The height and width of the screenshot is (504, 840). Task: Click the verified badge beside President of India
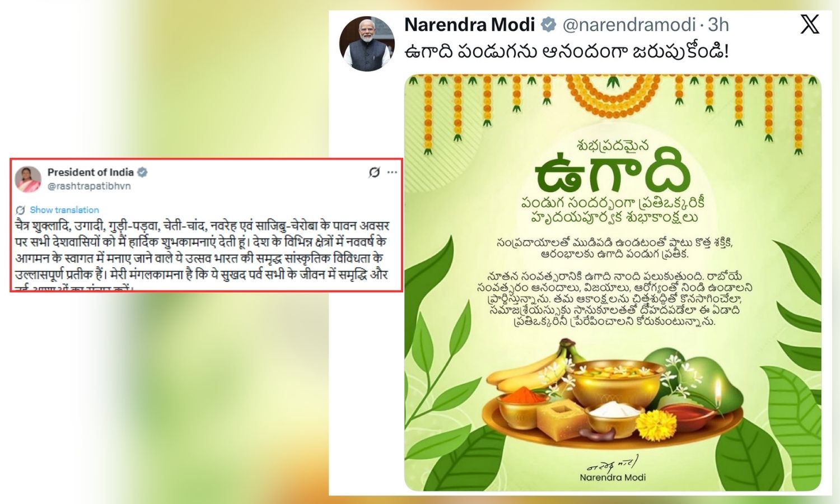tap(143, 172)
